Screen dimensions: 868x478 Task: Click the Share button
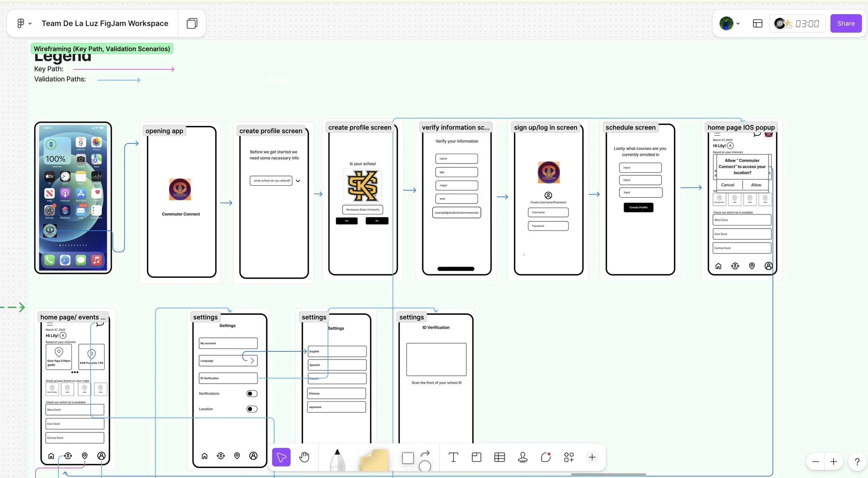[x=845, y=23]
